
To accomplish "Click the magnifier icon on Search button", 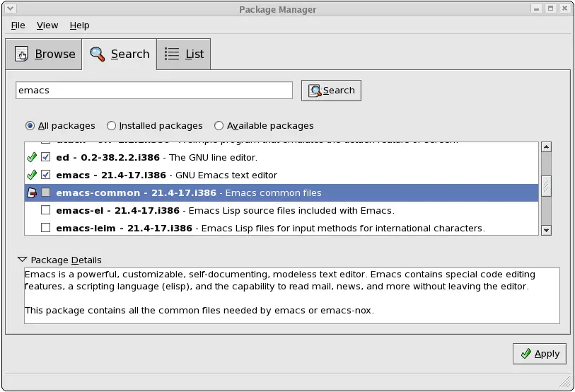I will (x=315, y=91).
